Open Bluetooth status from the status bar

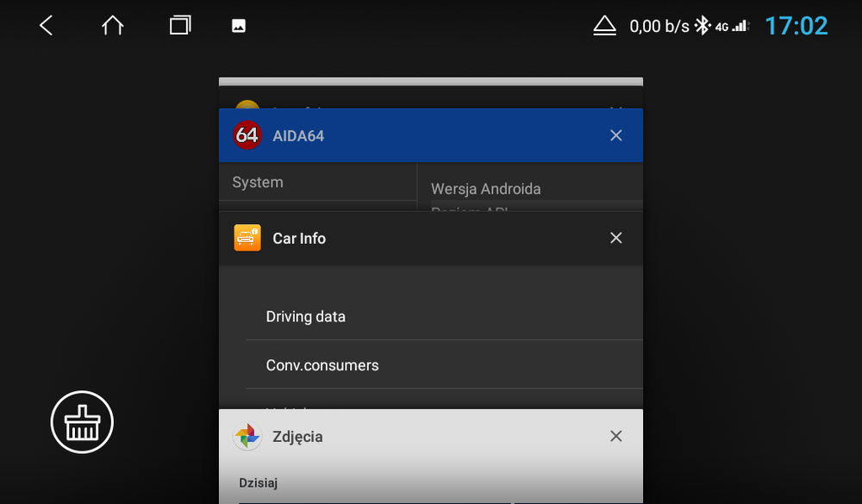pos(703,25)
